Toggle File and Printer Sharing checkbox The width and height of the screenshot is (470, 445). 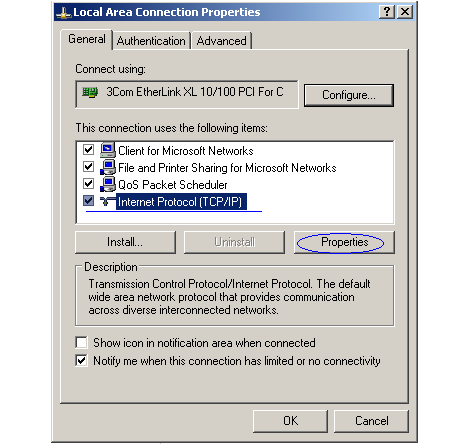(x=88, y=166)
